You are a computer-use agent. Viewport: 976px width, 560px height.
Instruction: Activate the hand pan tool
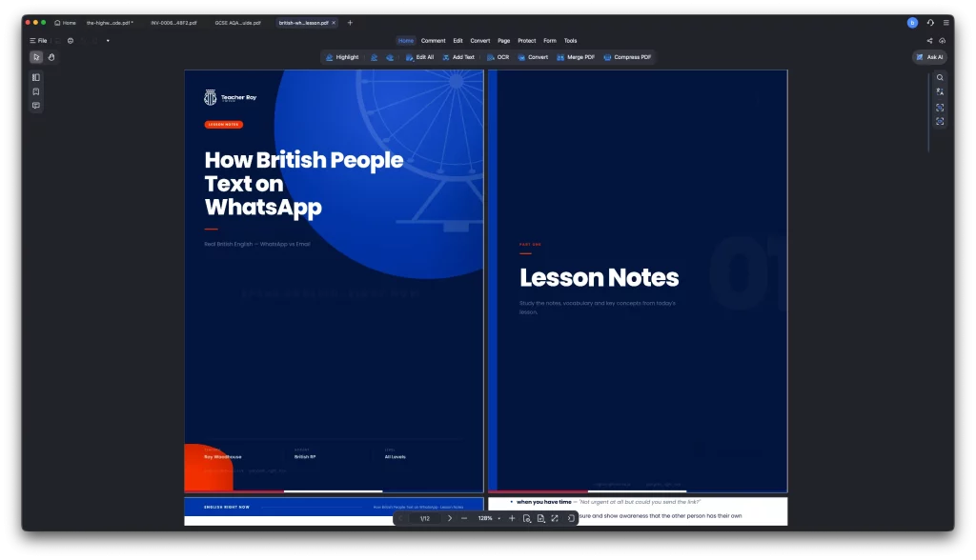(x=51, y=57)
